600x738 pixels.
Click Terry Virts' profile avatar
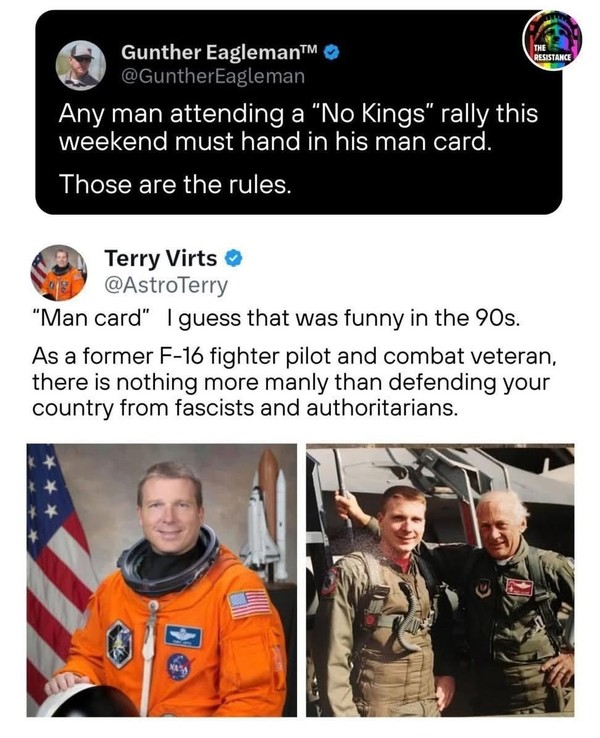pyautogui.click(x=59, y=272)
